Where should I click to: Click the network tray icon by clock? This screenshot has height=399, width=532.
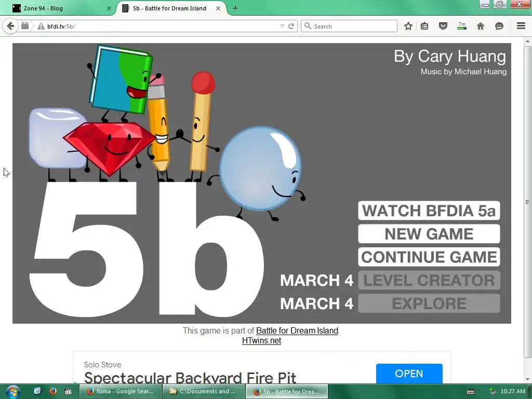tap(493, 392)
